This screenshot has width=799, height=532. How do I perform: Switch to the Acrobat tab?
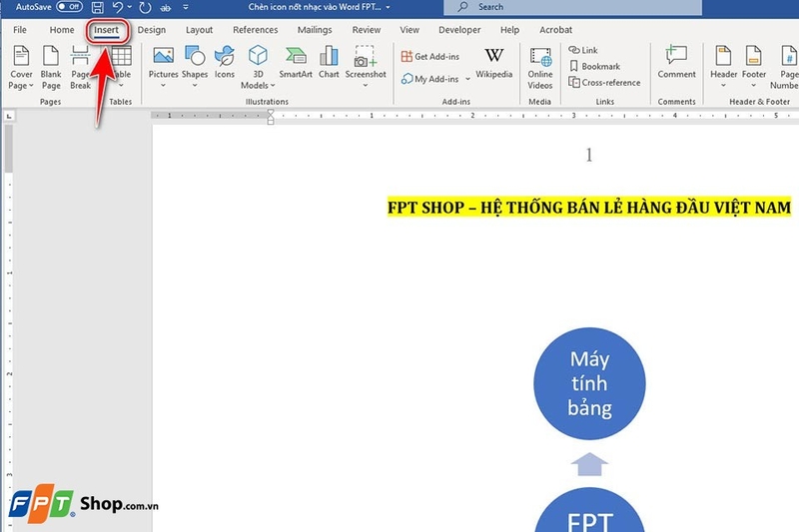tap(555, 30)
